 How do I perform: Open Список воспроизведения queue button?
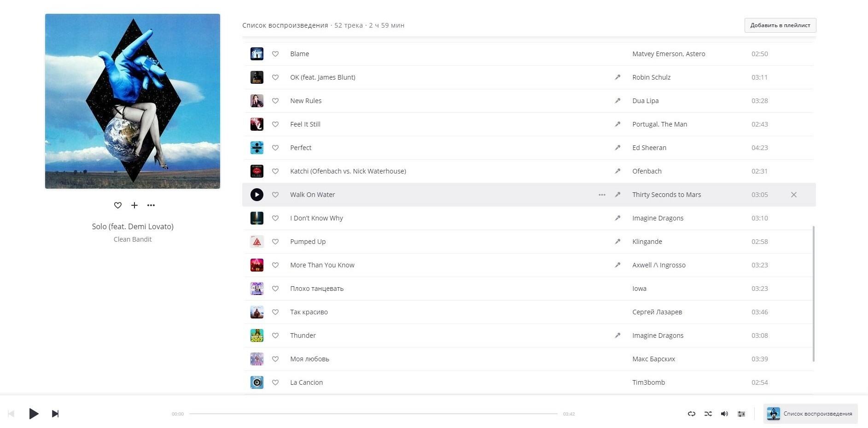coord(810,414)
